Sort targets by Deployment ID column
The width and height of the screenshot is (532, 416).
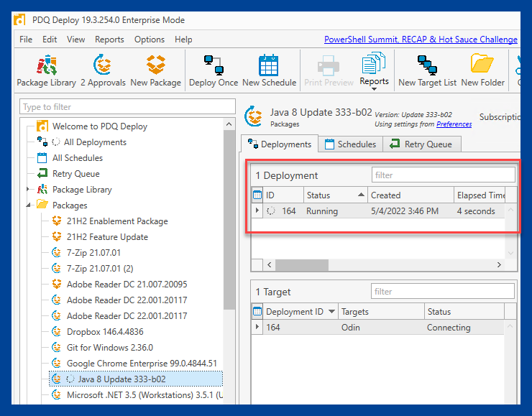pyautogui.click(x=301, y=311)
